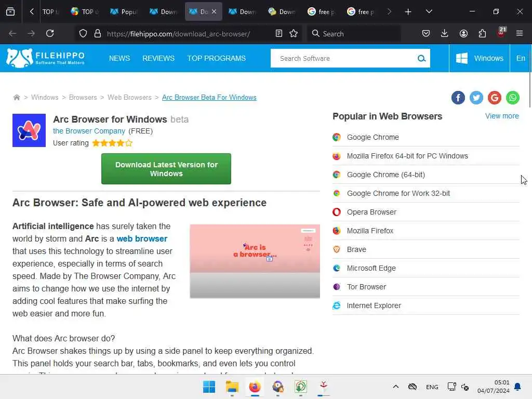Share page via Google icon
Viewport: 532px width, 399px height.
[x=495, y=98]
